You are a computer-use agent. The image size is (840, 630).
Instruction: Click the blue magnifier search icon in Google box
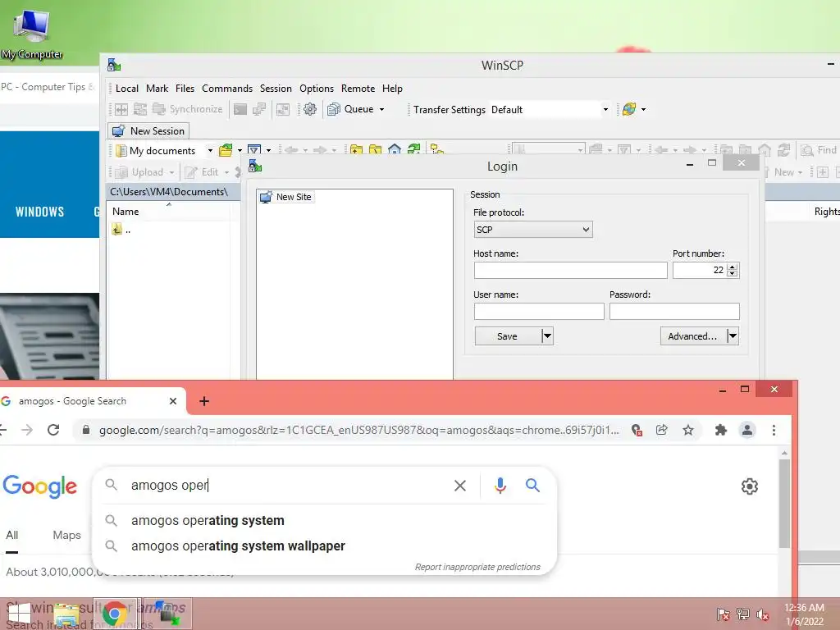tap(532, 486)
